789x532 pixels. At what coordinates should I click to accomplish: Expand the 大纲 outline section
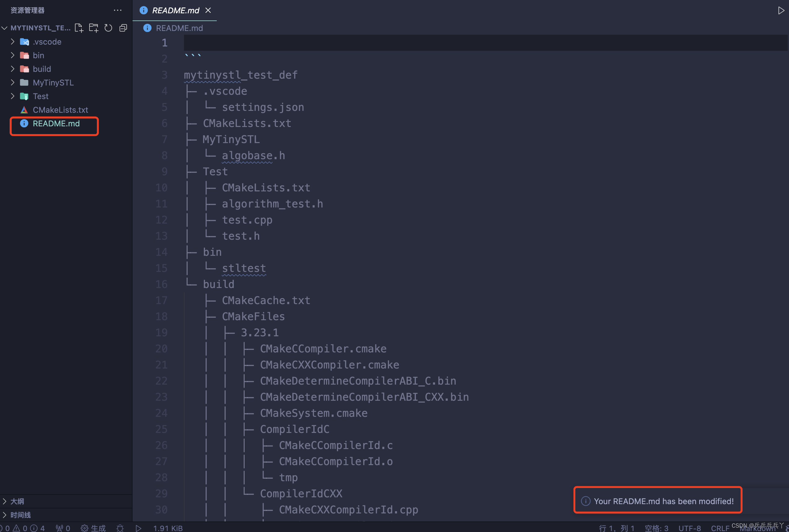point(17,501)
